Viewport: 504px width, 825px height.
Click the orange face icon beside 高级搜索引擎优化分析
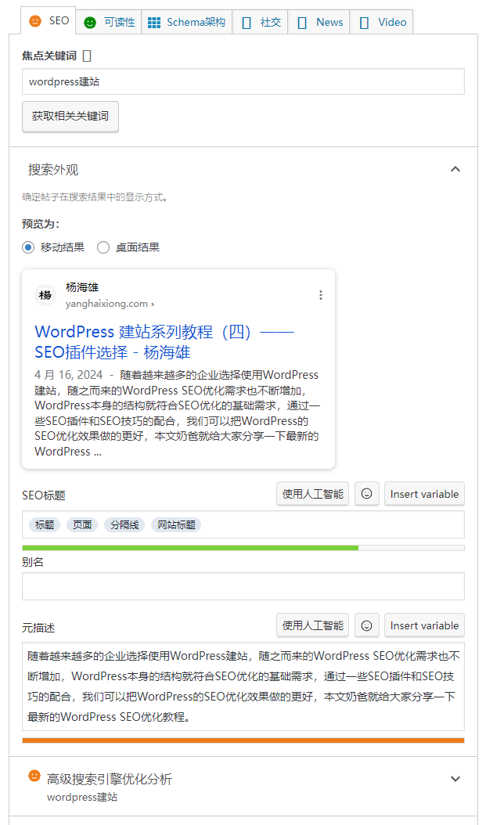point(34,776)
